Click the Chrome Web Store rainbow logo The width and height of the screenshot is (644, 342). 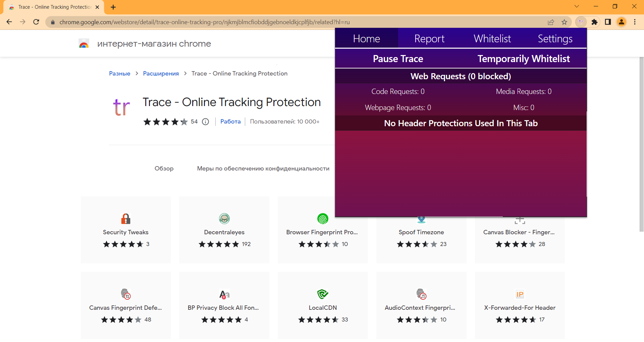click(x=84, y=44)
